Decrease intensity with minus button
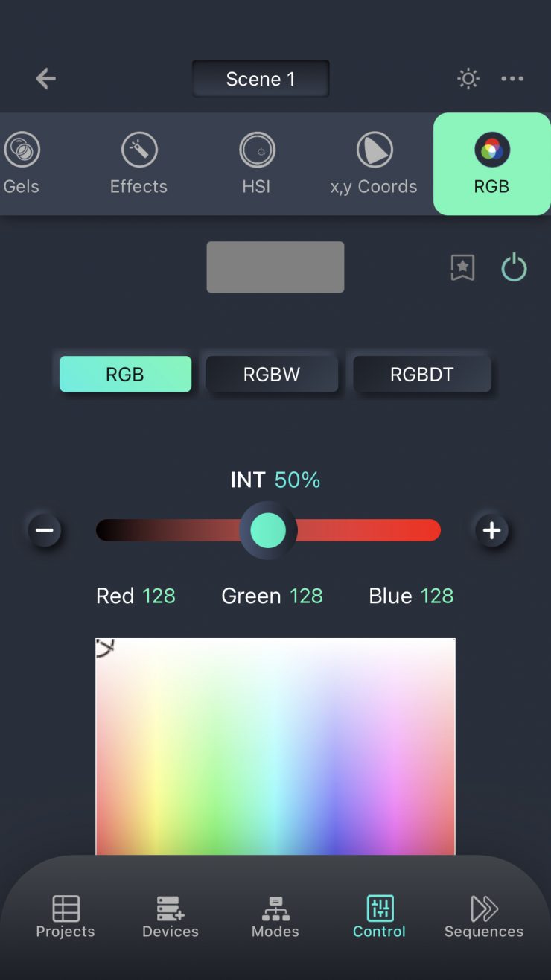Viewport: 551px width, 980px height. [x=45, y=530]
